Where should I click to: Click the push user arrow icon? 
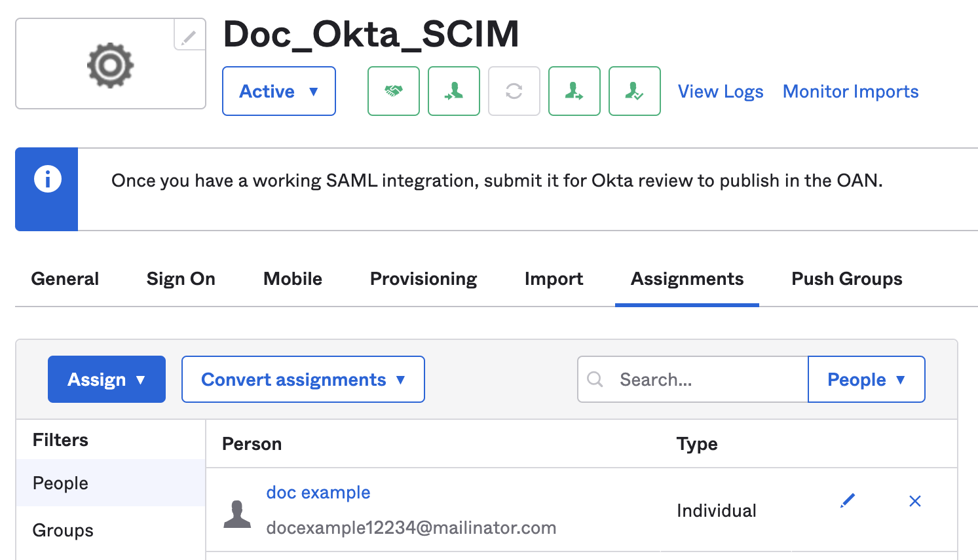[574, 91]
